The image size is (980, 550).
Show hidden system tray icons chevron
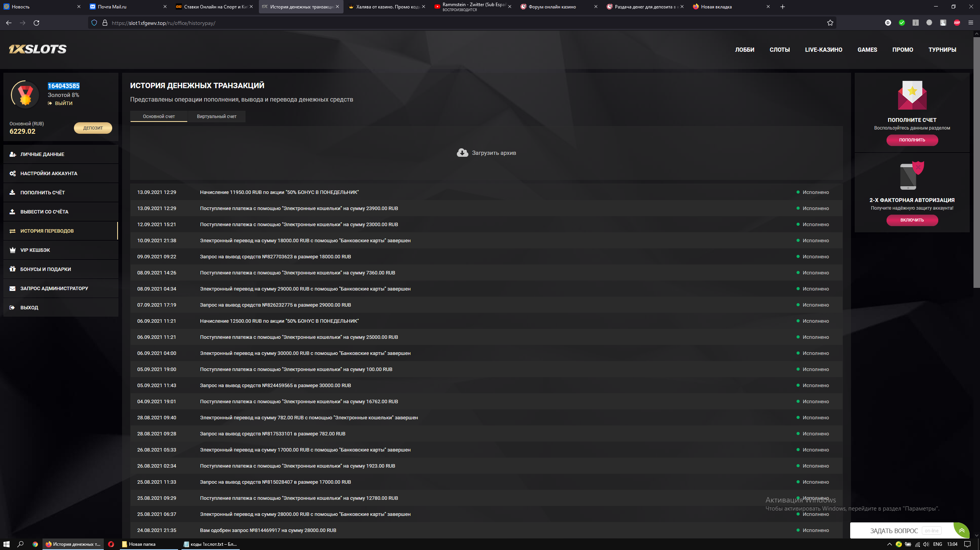pyautogui.click(x=889, y=544)
